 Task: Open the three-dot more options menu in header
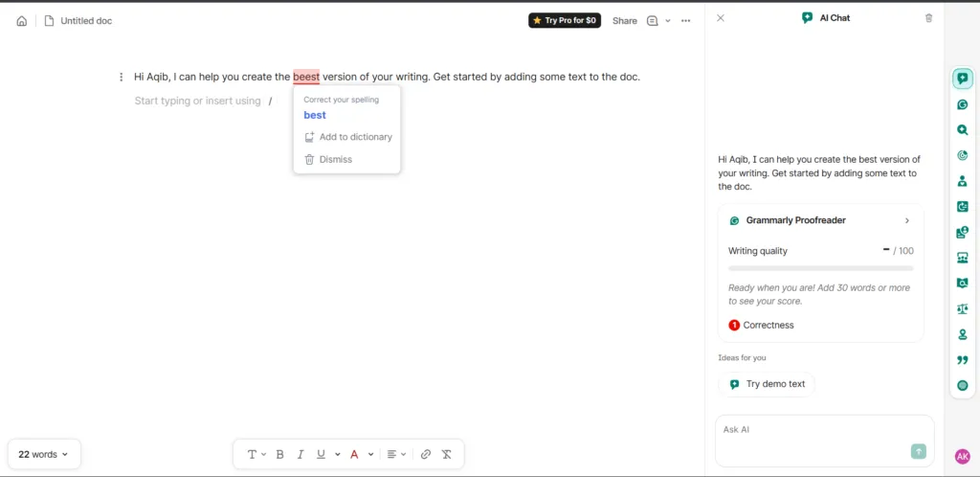tap(685, 21)
